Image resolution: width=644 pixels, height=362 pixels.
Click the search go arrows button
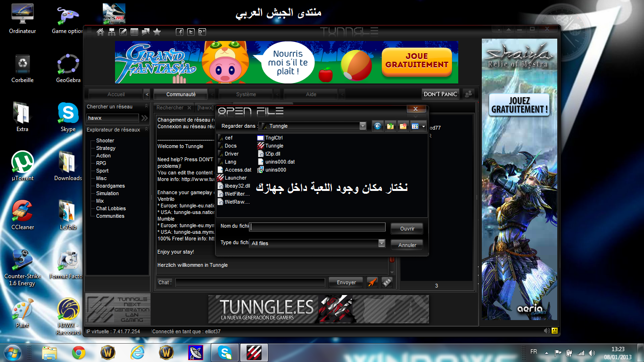[x=144, y=118]
